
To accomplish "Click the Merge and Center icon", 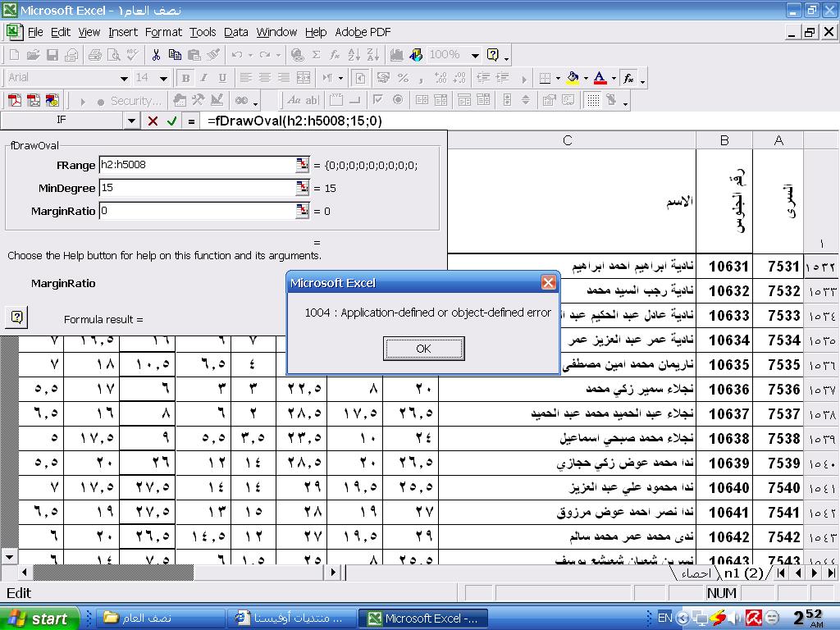I will 304,78.
